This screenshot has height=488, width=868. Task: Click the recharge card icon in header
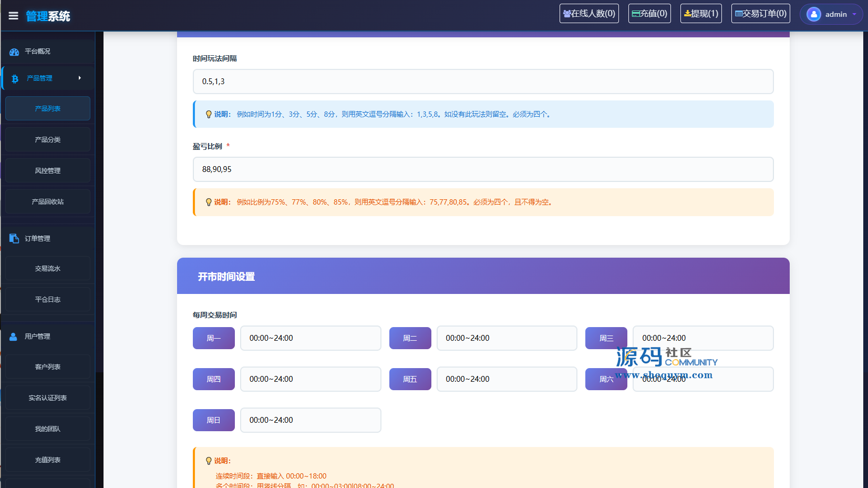pyautogui.click(x=636, y=14)
